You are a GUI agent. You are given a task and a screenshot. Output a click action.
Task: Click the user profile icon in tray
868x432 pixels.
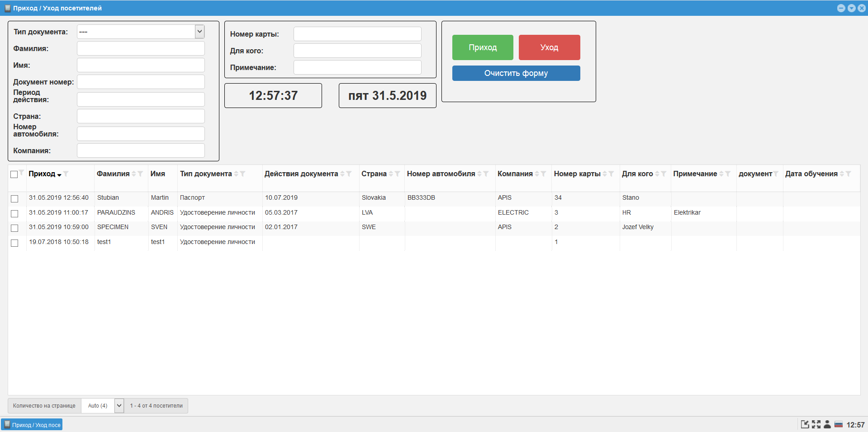827,424
